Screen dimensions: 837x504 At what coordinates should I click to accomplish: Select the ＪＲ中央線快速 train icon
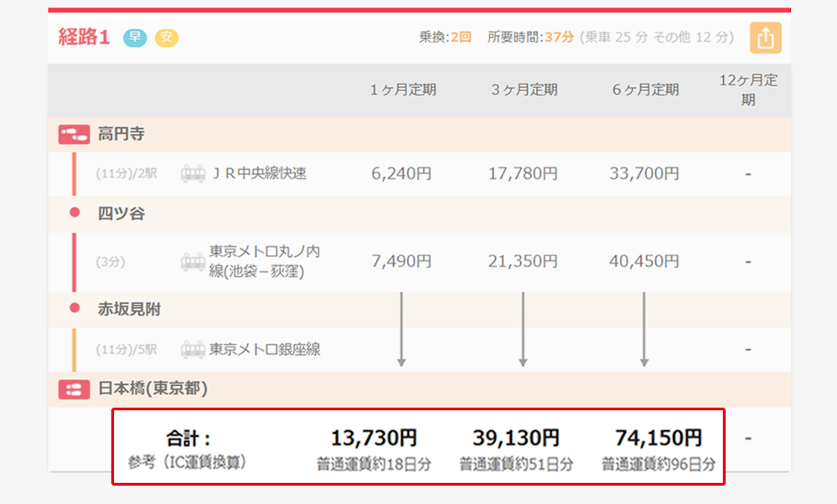pyautogui.click(x=194, y=173)
